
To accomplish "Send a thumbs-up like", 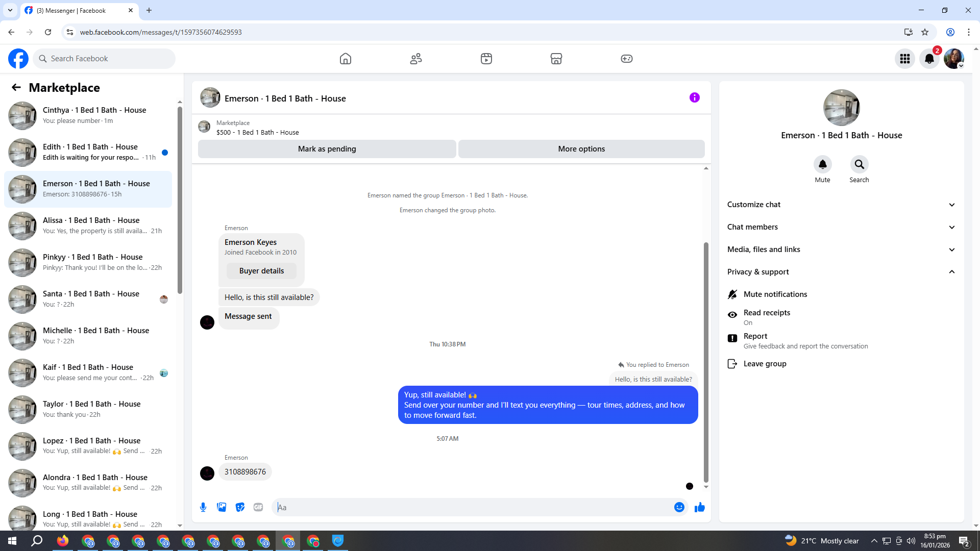I will pyautogui.click(x=699, y=507).
